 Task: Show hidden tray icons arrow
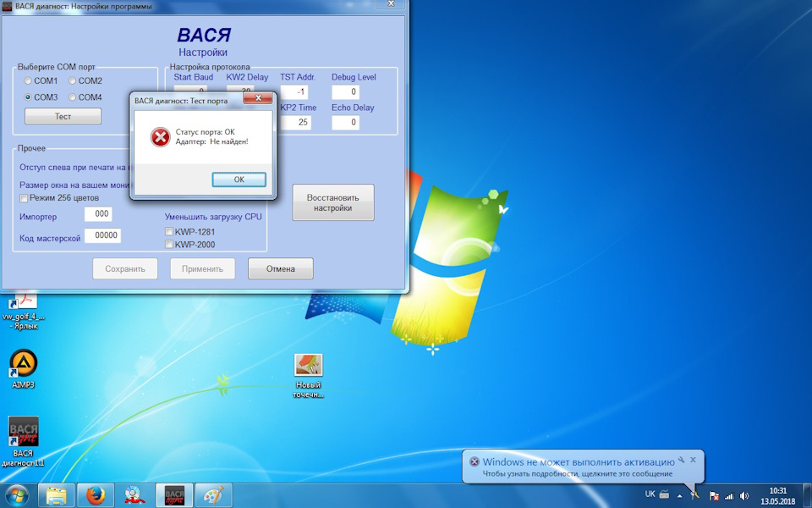coord(679,496)
